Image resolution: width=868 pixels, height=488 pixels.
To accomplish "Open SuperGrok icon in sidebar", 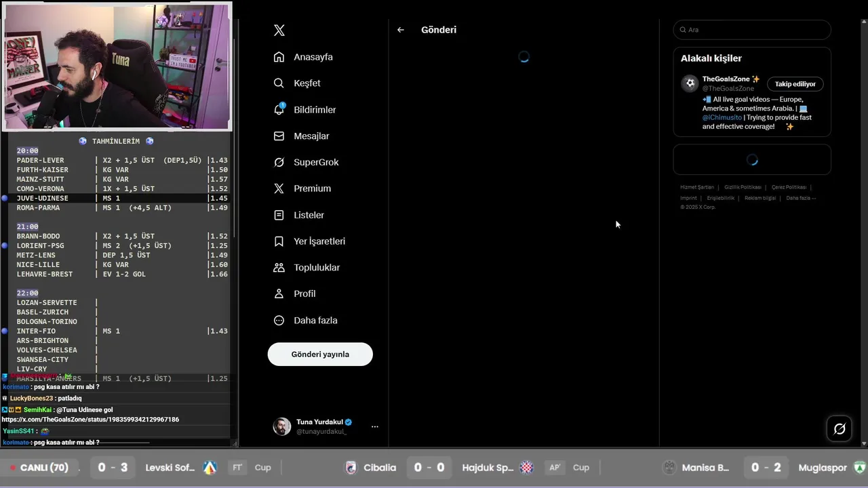I will 279,163.
